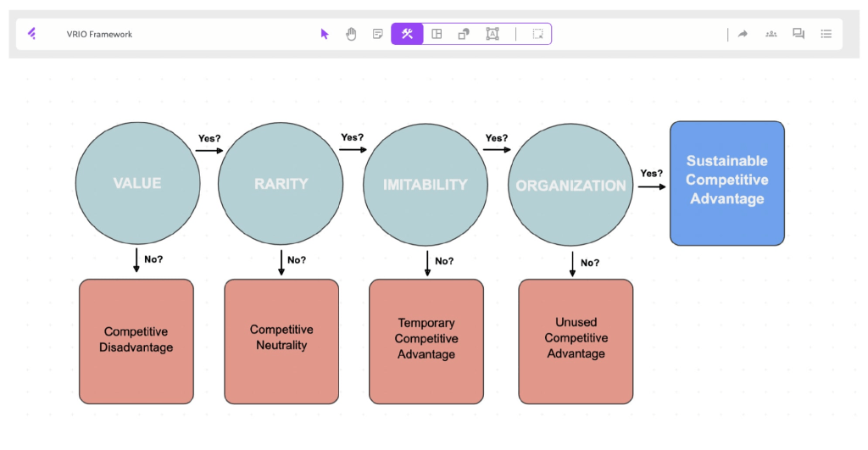Click the app logo in top-left
This screenshot has width=868, height=450.
32,34
